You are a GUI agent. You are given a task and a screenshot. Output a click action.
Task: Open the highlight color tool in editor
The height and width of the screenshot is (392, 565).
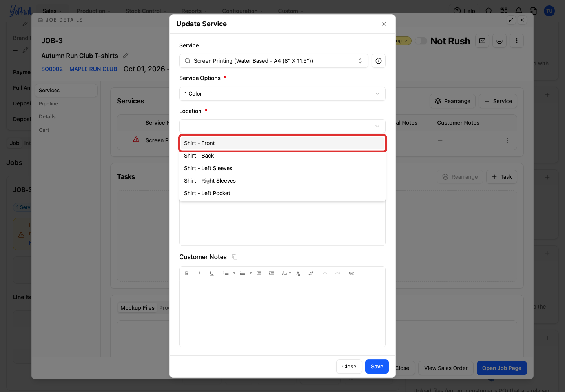point(311,273)
